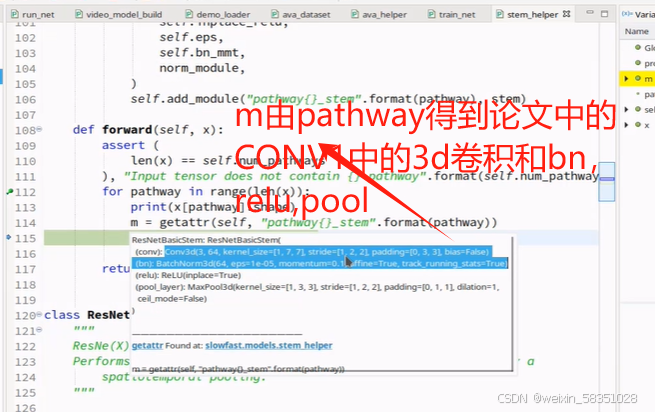Close the stem_helper tab

566,14
